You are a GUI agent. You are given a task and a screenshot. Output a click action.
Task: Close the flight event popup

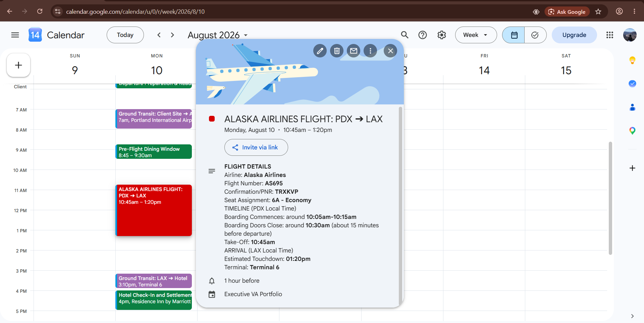pos(390,51)
